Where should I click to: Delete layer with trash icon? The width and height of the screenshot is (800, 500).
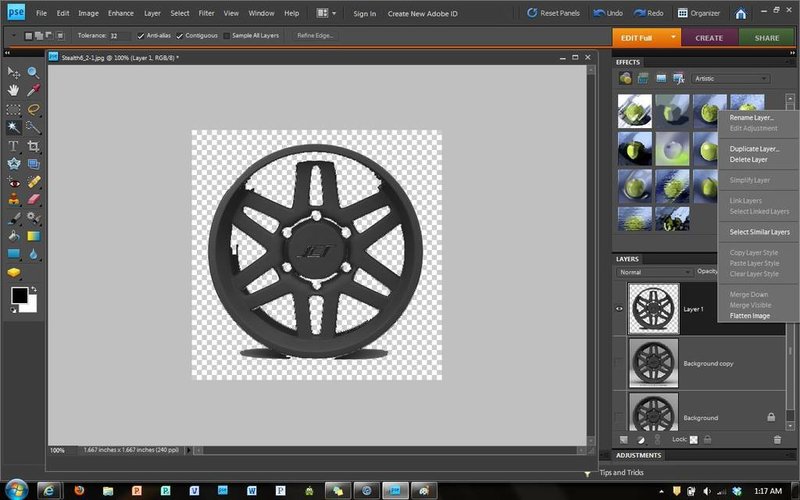click(x=777, y=439)
